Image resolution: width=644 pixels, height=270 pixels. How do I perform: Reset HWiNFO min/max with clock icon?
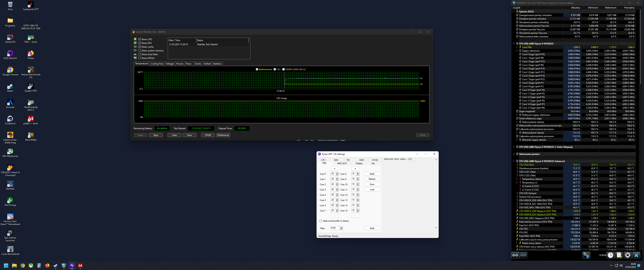[x=610, y=255]
